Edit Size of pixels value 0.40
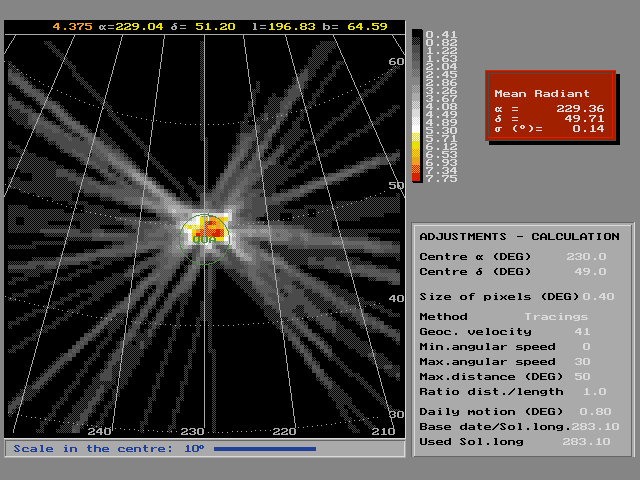Viewport: 640px width, 480px height. (598, 297)
